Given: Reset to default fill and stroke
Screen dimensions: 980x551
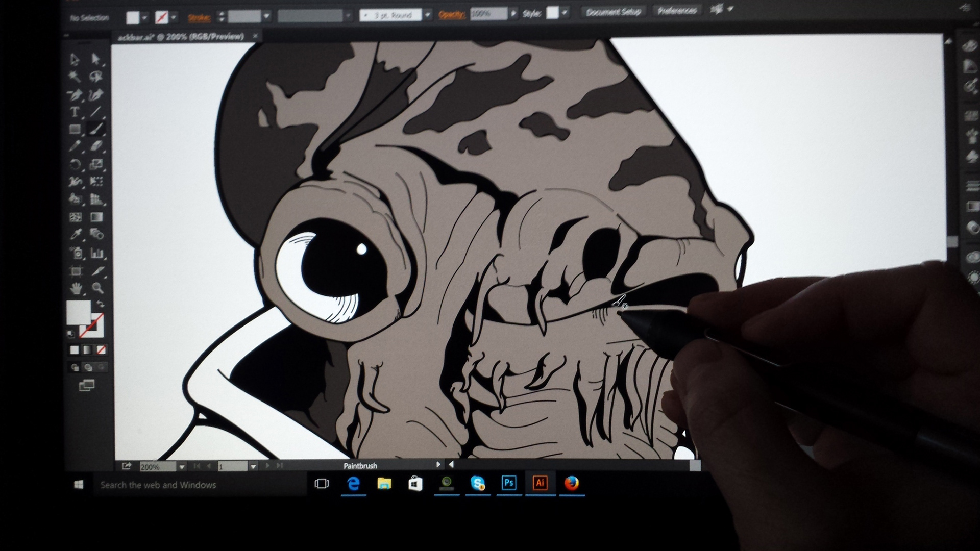Looking at the screenshot, I should pyautogui.click(x=70, y=334).
